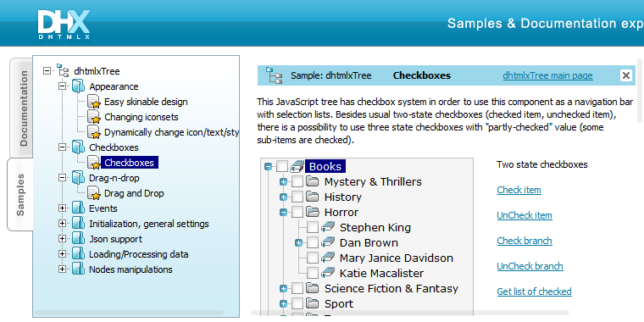This screenshot has width=644, height=322.
Task: Click the Check branch link
Action: tap(525, 241)
